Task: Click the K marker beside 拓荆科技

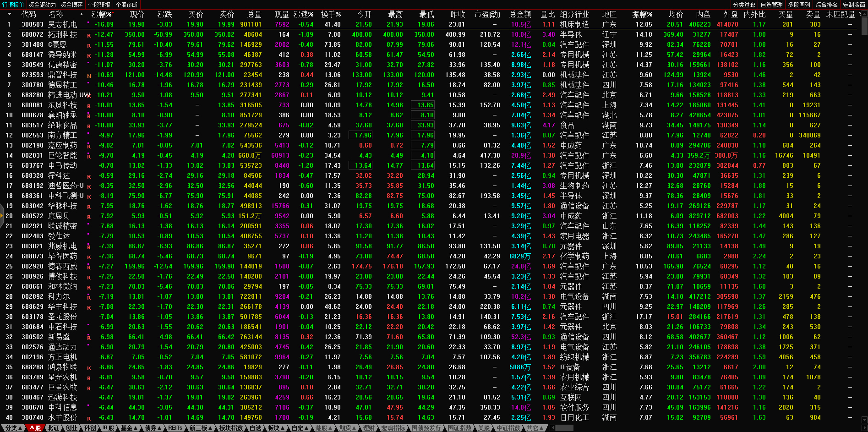Action: pyautogui.click(x=89, y=35)
